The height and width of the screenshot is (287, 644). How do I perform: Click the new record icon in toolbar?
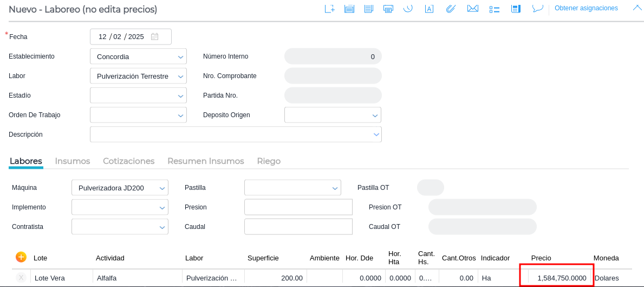tap(329, 9)
